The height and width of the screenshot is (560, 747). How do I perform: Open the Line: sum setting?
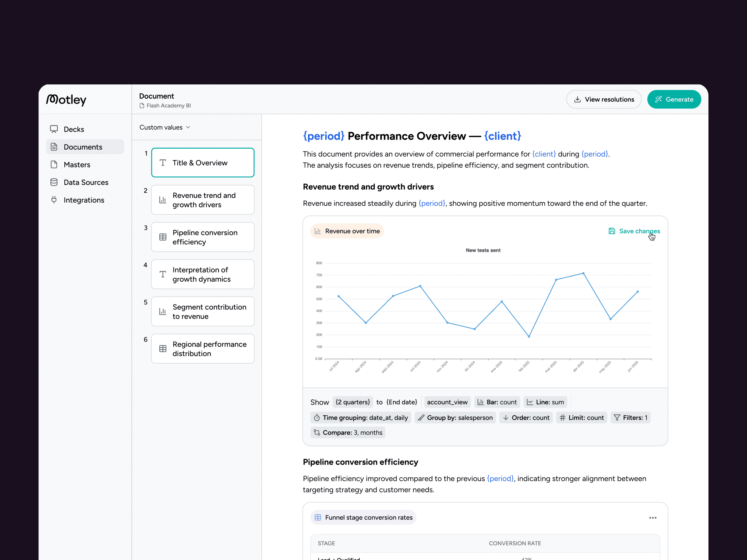tap(545, 402)
